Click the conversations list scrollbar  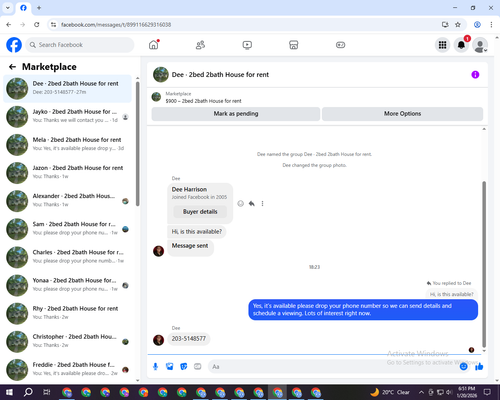click(x=137, y=144)
